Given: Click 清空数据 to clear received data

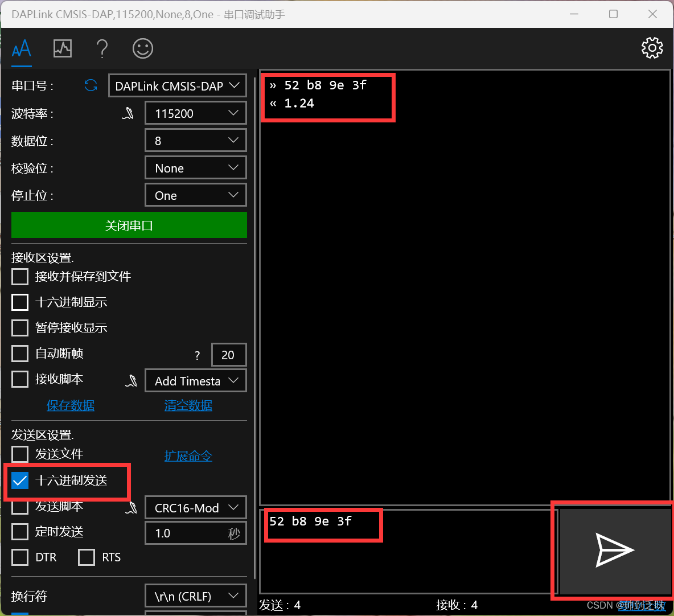Looking at the screenshot, I should [188, 405].
